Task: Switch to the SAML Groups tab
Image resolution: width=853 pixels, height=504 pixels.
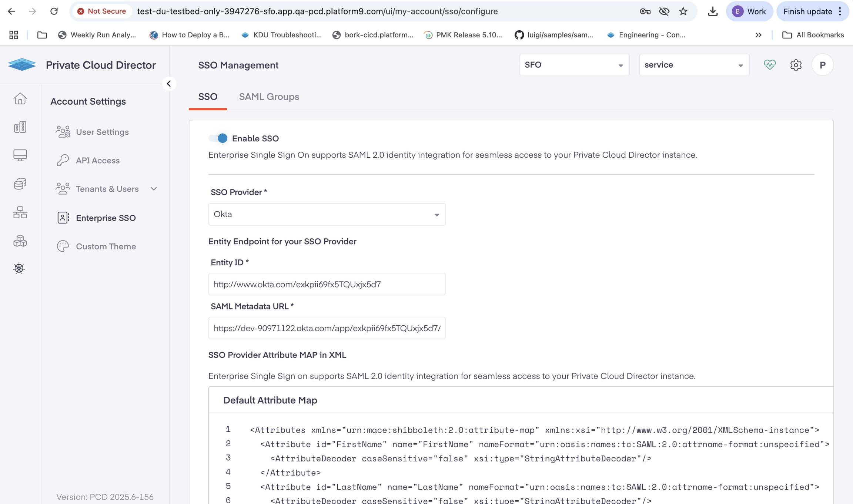Action: 269,97
